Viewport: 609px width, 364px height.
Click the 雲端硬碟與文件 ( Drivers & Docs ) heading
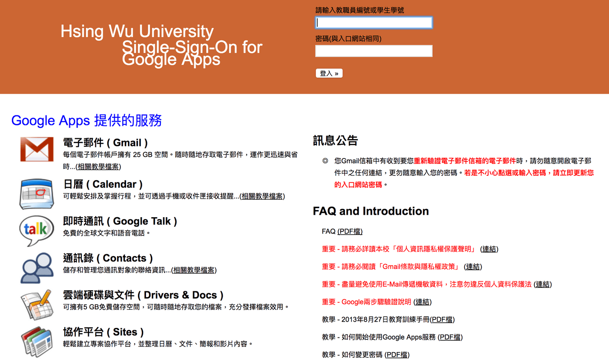[x=143, y=296]
